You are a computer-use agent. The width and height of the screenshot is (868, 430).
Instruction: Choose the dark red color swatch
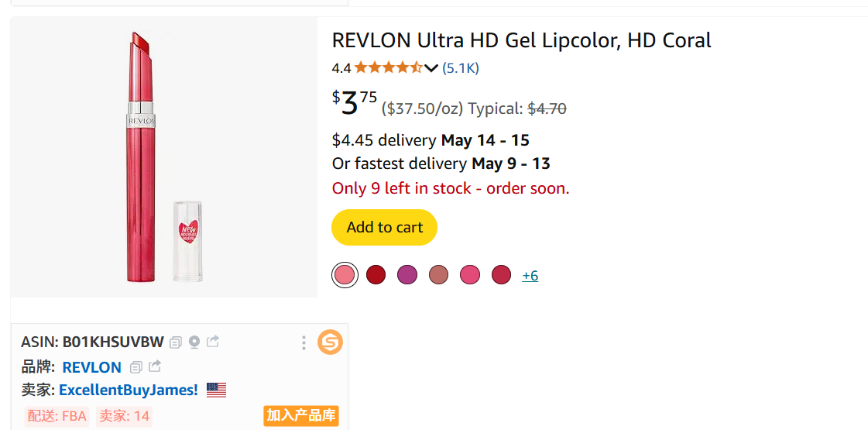coord(376,274)
